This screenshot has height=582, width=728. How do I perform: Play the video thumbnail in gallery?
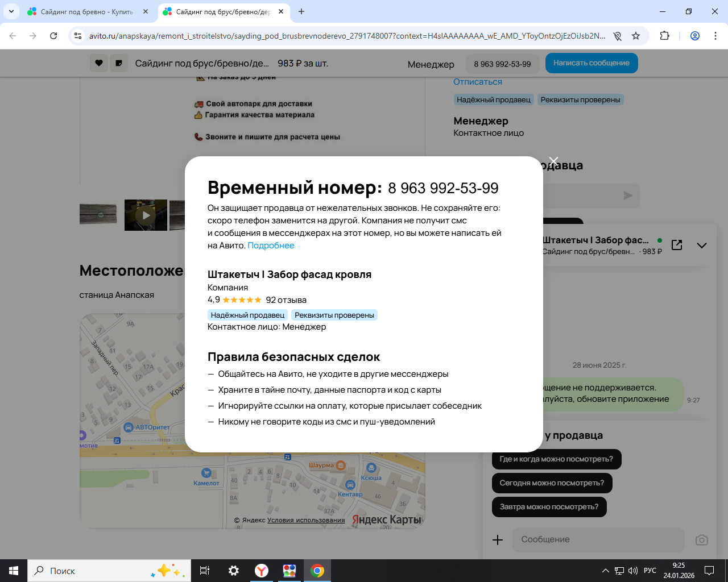146,215
